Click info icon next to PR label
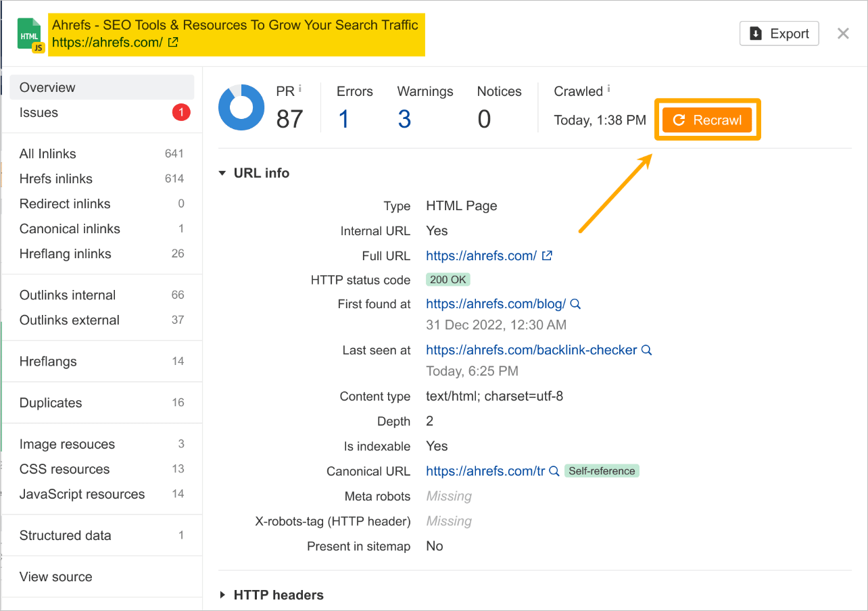The width and height of the screenshot is (868, 611). pos(299,89)
